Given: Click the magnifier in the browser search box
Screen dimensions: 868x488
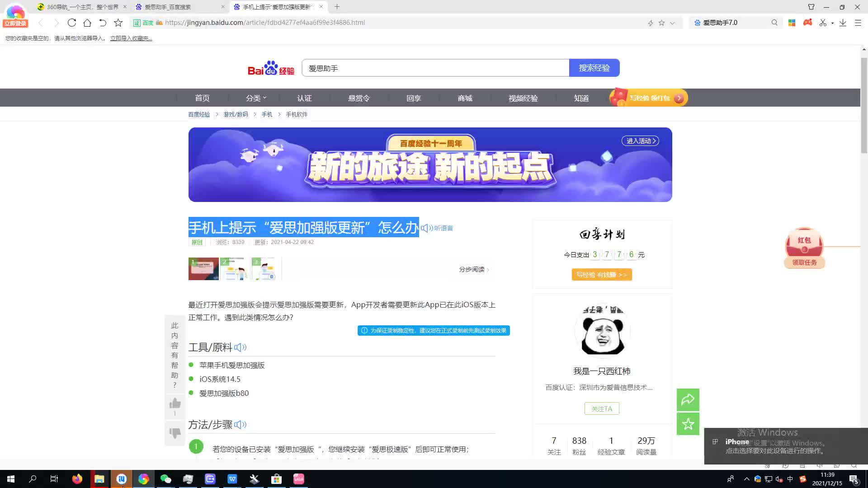Looking at the screenshot, I should [x=774, y=23].
